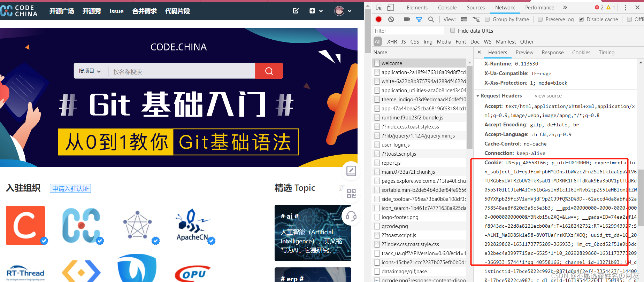644x282 pixels.
Task: Toggle capture screenshots camera icon
Action: pos(407,19)
